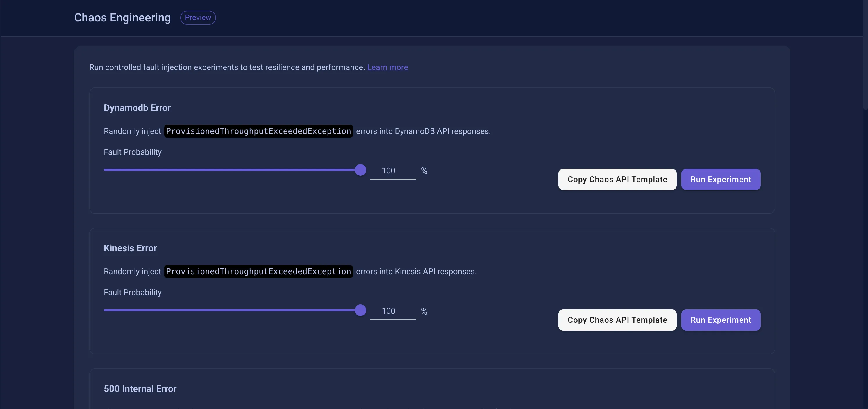
Task: Click the Kinesis Error section heading
Action: click(130, 248)
